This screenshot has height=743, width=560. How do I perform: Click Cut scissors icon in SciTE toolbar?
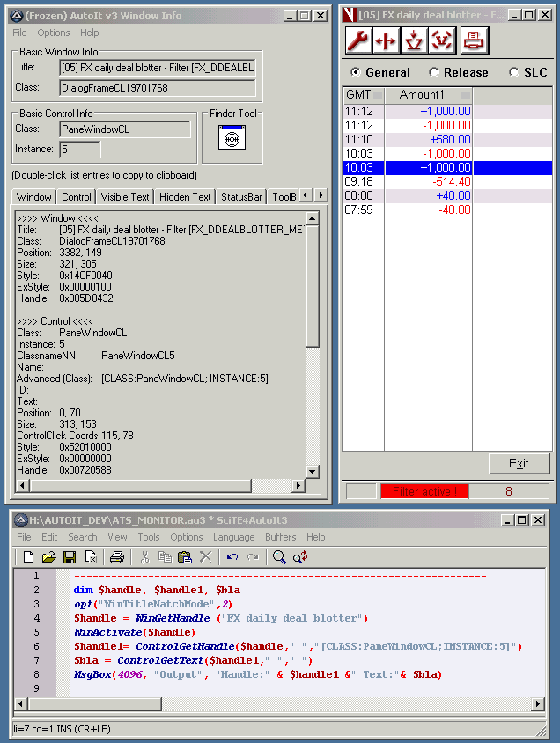[x=144, y=557]
